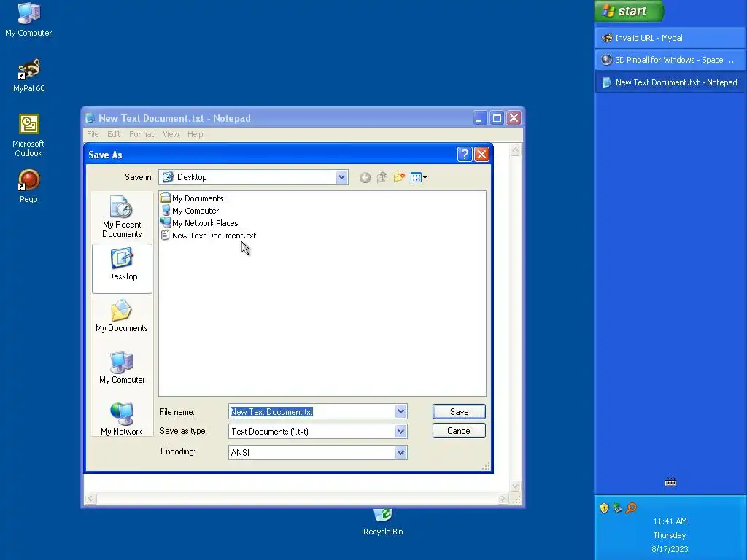Screen dimensions: 747x560
Task: Expand the Save in Desktop dropdown
Action: [x=341, y=177]
